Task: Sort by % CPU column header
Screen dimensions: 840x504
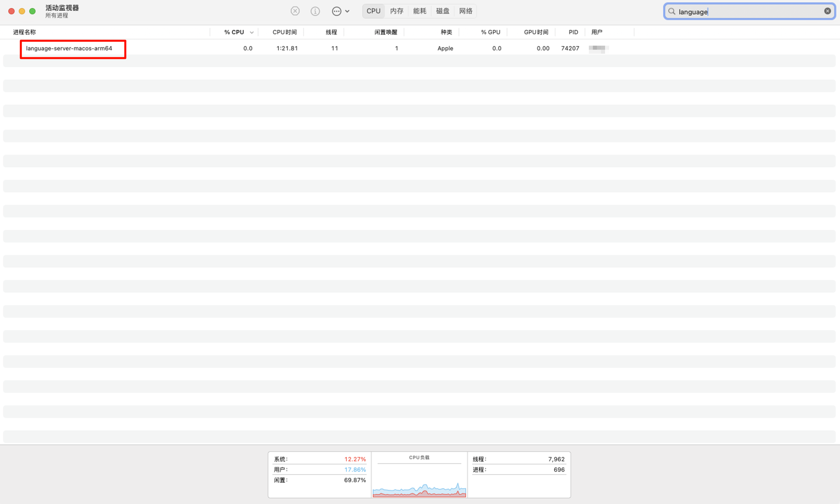Action: click(x=234, y=32)
